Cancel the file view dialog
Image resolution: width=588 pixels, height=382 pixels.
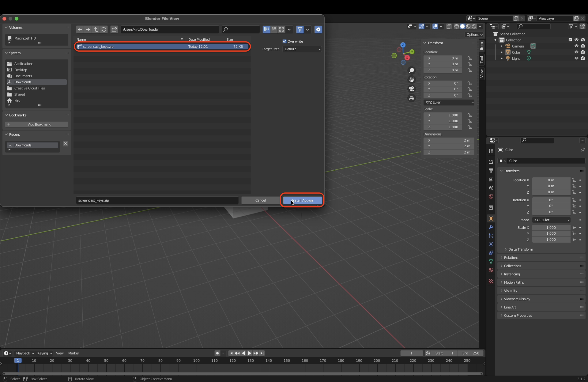click(260, 200)
